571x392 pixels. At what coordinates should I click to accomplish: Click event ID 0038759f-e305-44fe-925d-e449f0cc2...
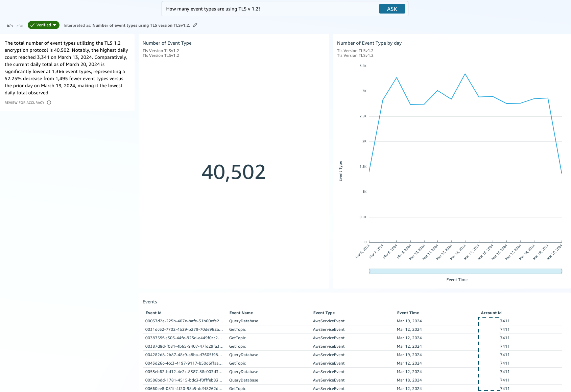pos(184,338)
